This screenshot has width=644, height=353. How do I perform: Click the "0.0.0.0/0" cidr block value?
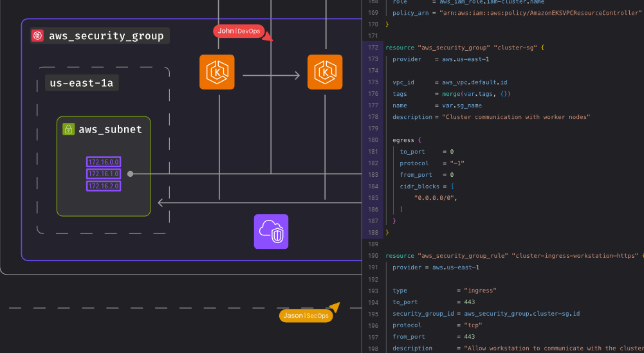tap(436, 198)
